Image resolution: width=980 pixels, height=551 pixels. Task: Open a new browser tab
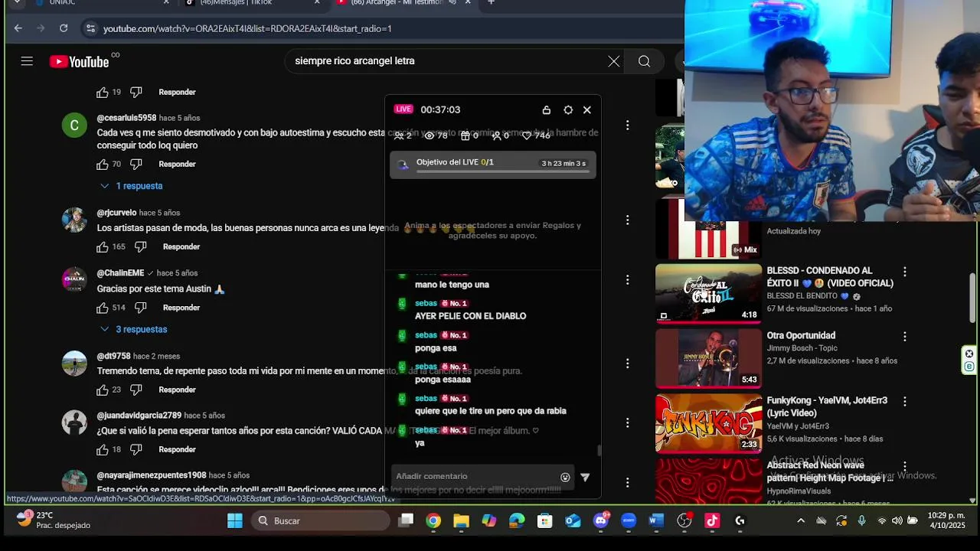click(491, 3)
